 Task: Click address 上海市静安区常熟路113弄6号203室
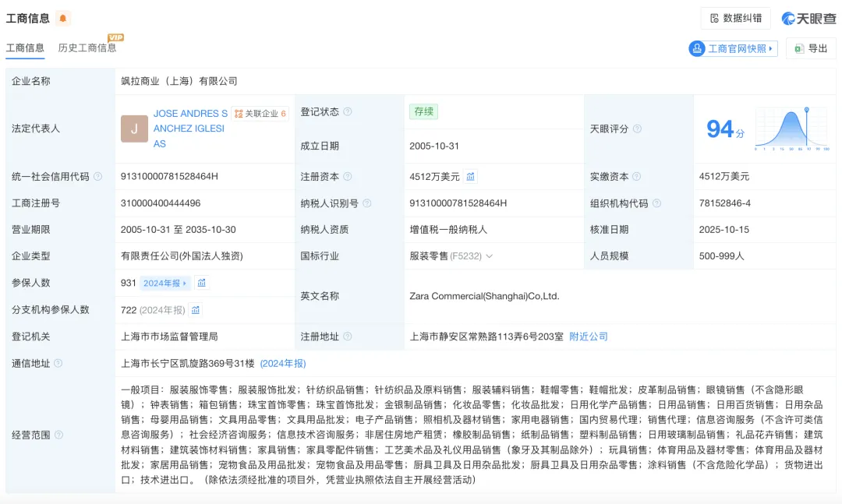[486, 337]
